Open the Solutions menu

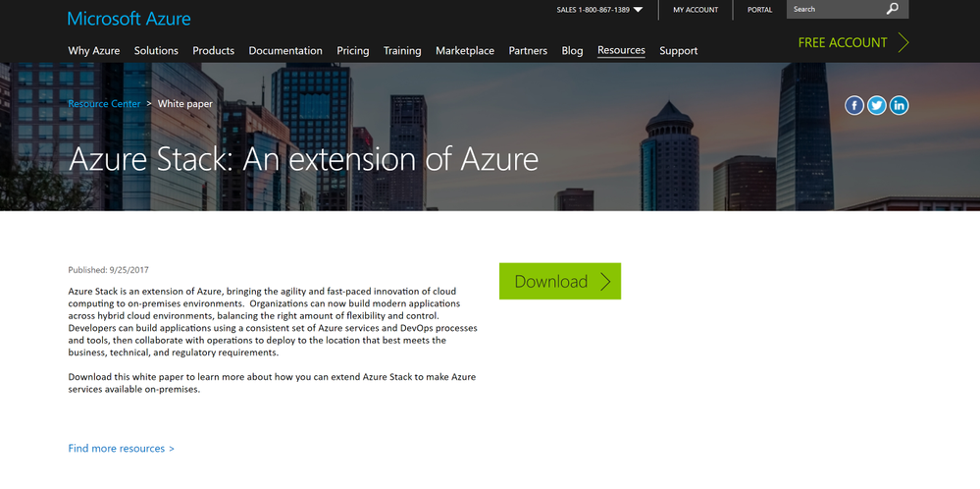tap(156, 51)
